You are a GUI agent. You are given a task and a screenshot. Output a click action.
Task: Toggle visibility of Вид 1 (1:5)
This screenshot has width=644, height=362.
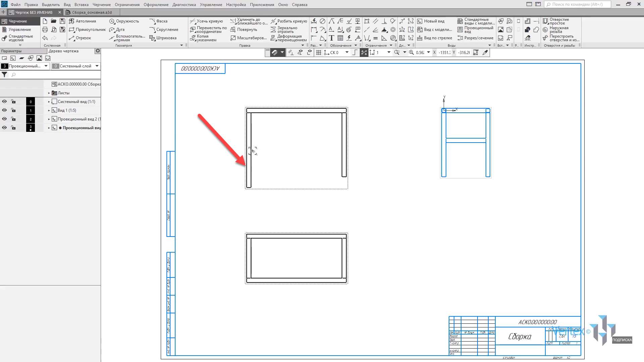[4, 110]
